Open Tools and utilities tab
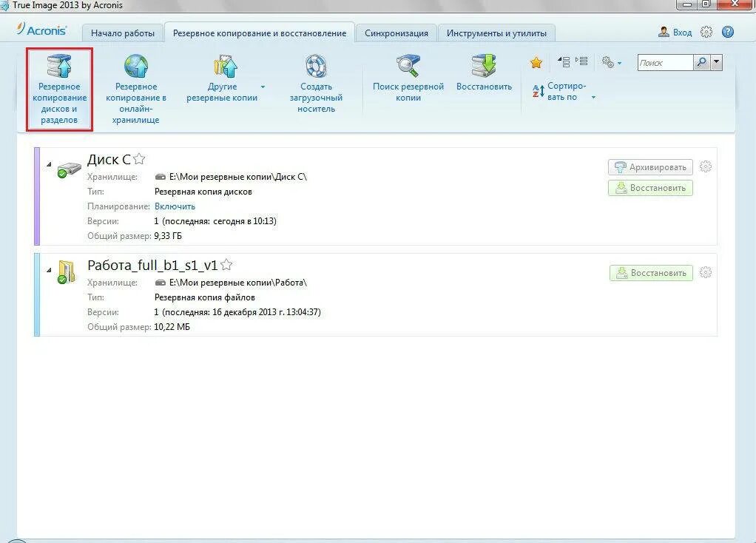756x543 pixels. coord(496,33)
